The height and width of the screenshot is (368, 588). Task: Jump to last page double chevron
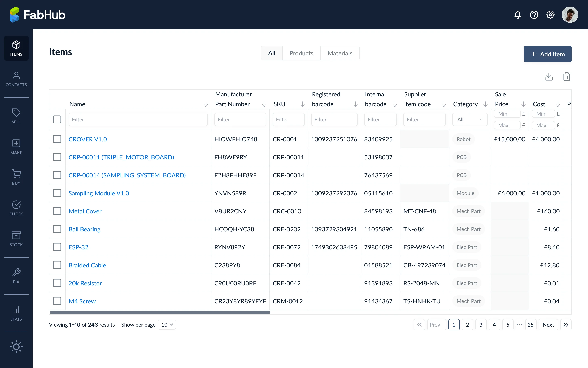coord(566,325)
